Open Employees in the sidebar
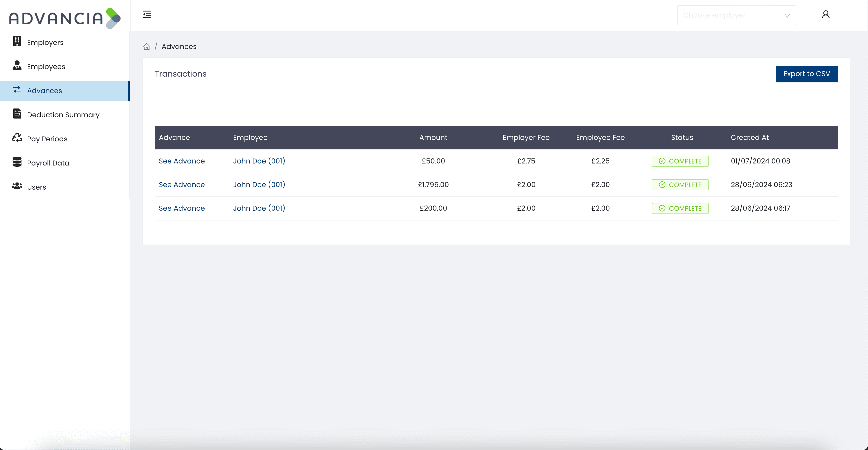The height and width of the screenshot is (450, 868). [x=65, y=66]
